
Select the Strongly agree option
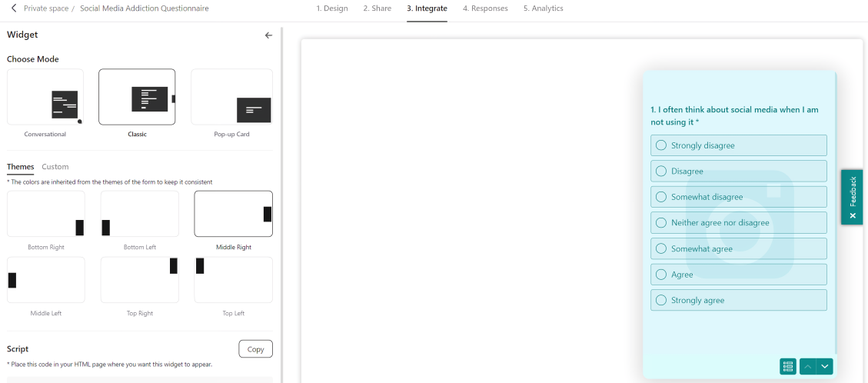[739, 300]
